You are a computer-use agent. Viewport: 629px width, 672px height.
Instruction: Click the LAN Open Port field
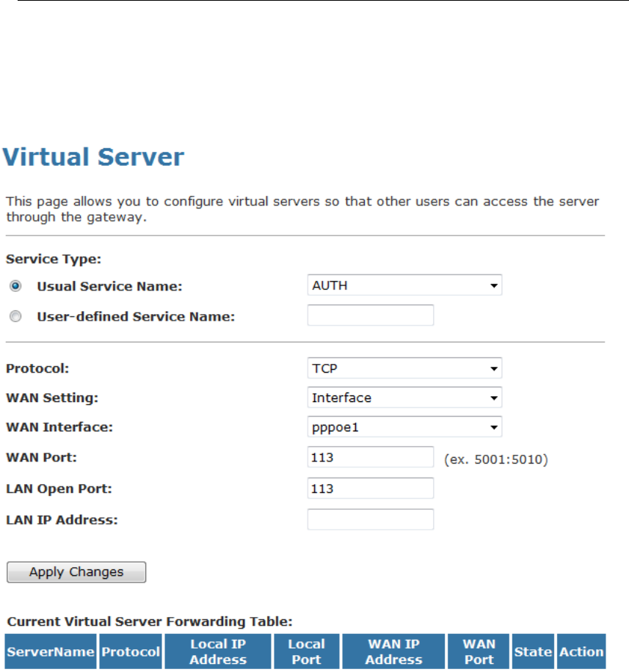(x=371, y=488)
